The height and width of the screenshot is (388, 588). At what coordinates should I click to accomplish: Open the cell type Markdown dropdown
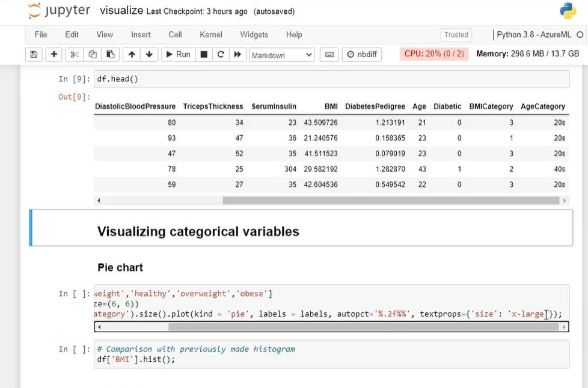tap(282, 55)
